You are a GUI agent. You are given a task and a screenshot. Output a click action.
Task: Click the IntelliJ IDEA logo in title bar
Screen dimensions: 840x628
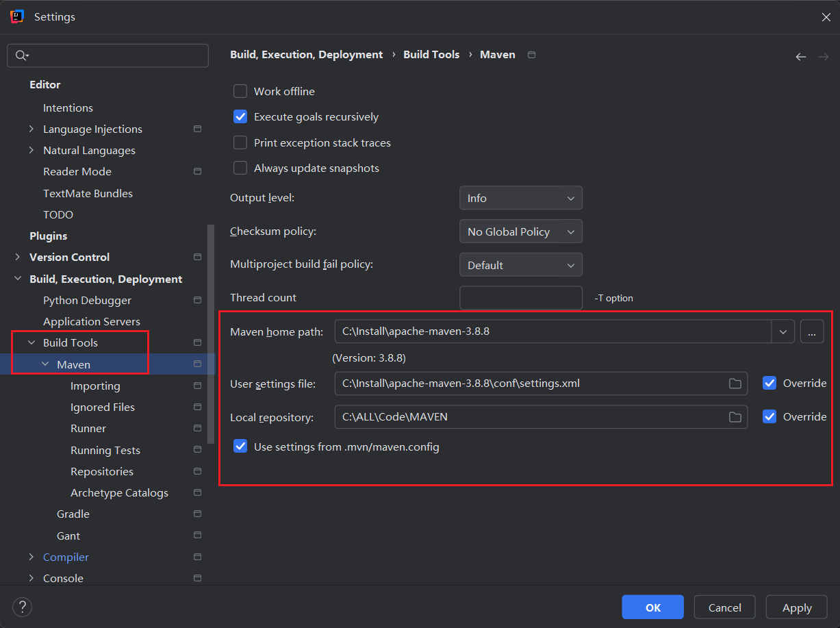coord(17,16)
